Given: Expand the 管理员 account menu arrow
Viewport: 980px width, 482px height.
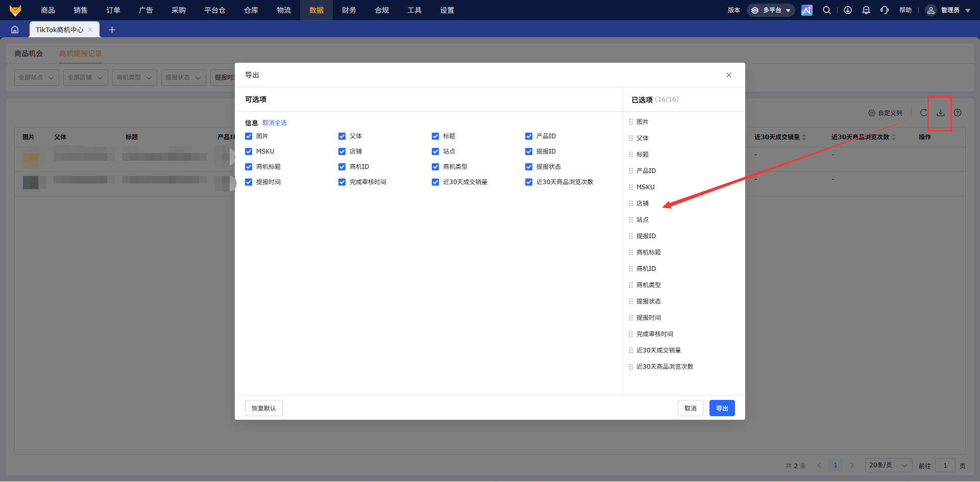Looking at the screenshot, I should pos(968,10).
